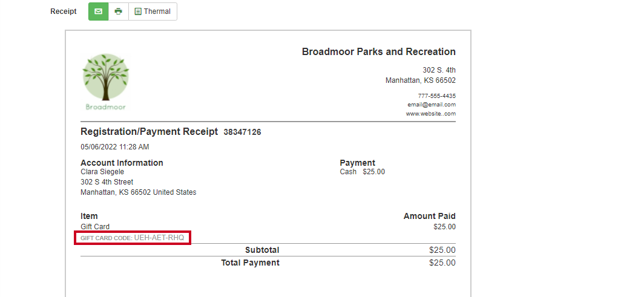Click the printer icon button
The image size is (644, 297).
(118, 11)
